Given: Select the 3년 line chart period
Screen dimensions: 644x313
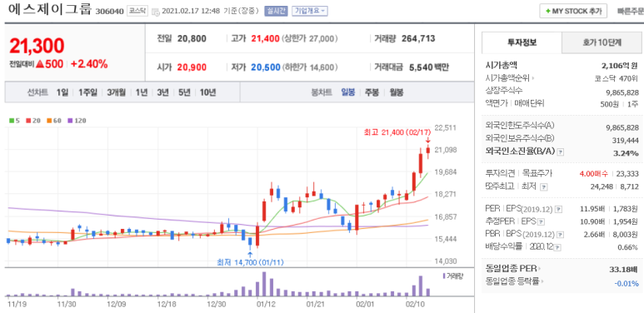Looking at the screenshot, I should 162,92.
